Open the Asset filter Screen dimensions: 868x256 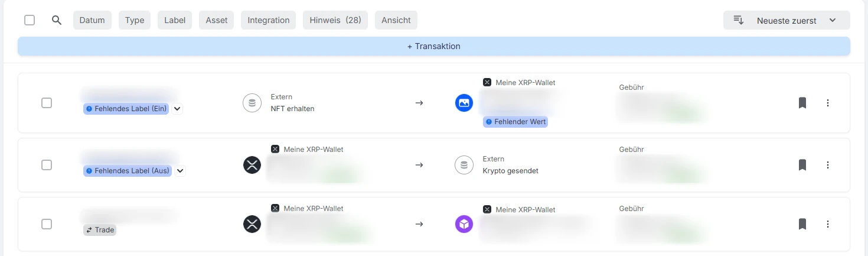pyautogui.click(x=217, y=20)
